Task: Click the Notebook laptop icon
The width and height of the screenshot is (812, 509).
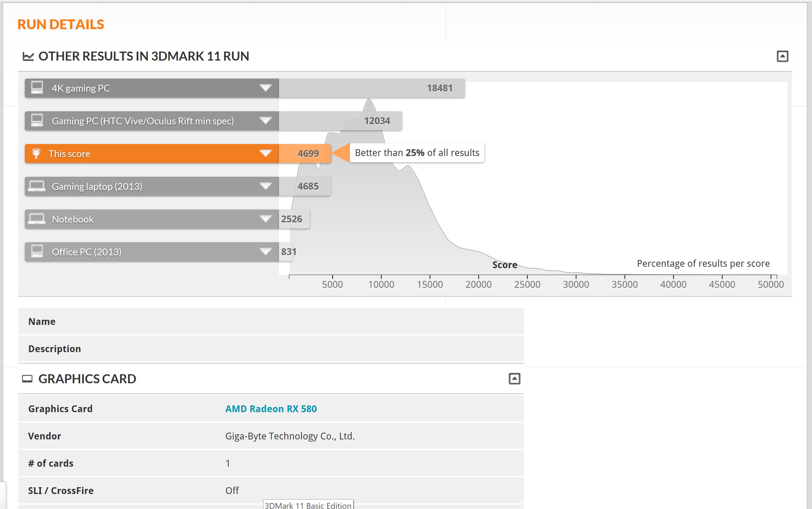Action: point(36,218)
